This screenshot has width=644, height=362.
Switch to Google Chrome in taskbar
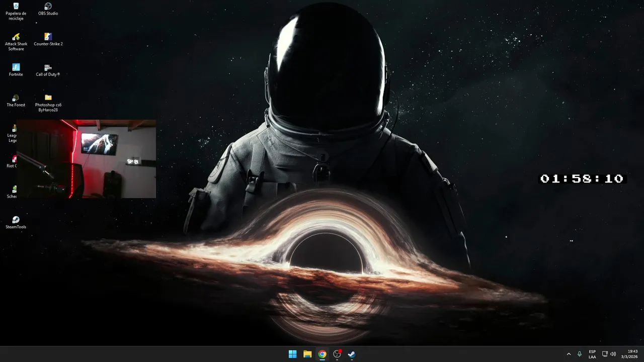pos(322,354)
